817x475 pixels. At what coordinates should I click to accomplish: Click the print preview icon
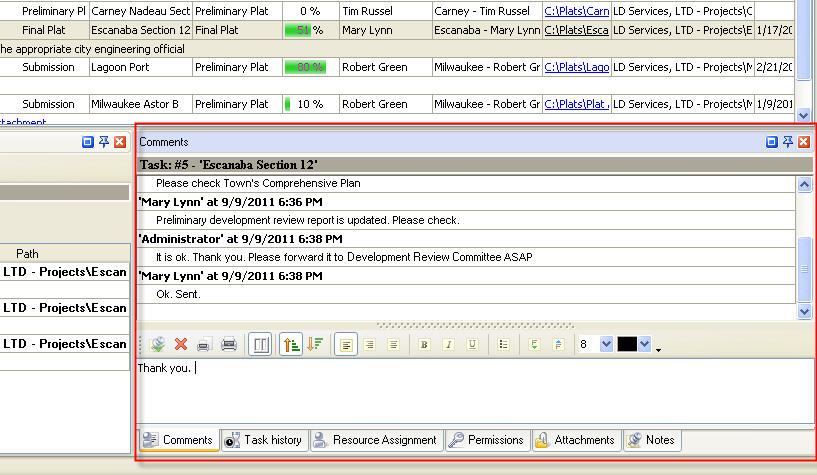(x=229, y=344)
